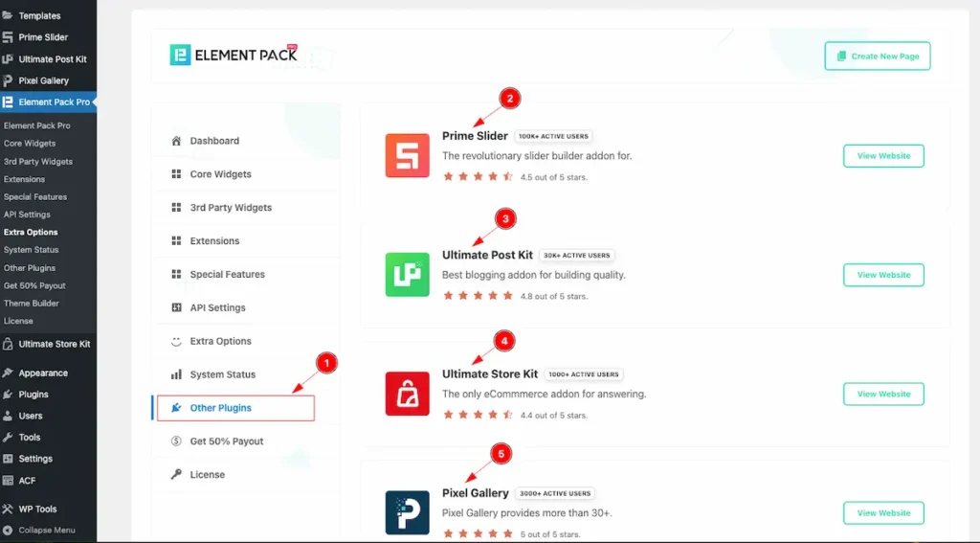The image size is (980, 543).
Task: Open Dashboard with the home icon
Action: (214, 141)
